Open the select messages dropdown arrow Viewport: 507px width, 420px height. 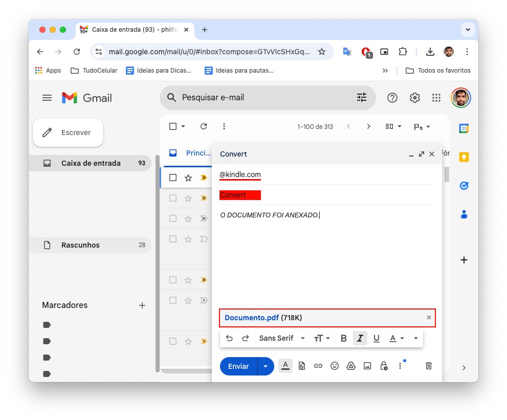click(x=183, y=126)
